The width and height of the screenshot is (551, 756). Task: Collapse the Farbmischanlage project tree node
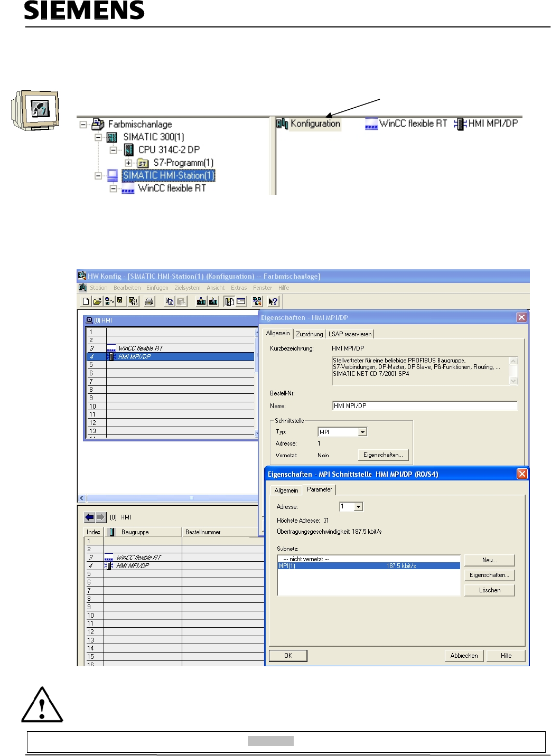(83, 125)
